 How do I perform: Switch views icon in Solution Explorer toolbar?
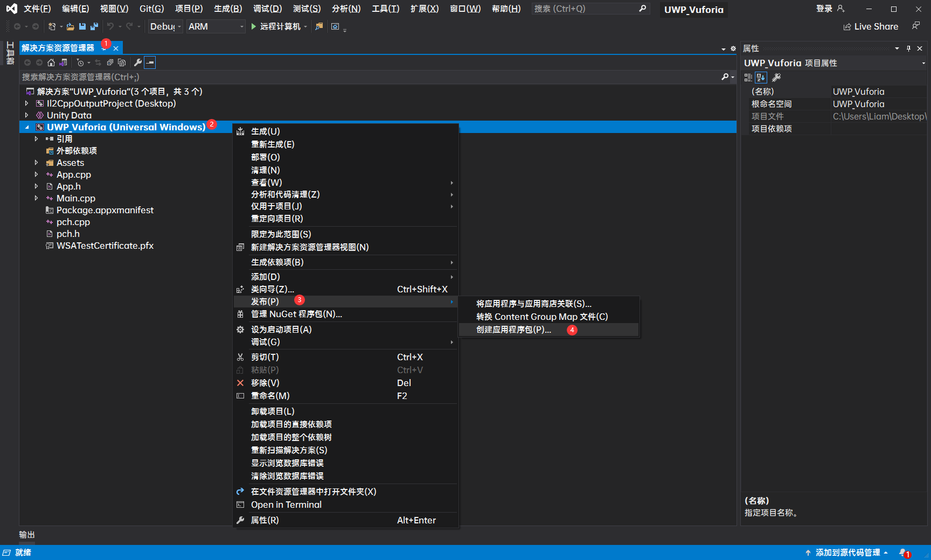63,62
